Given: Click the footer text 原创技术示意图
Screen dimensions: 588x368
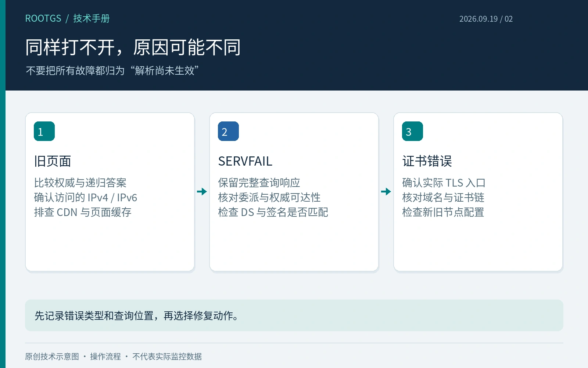Looking at the screenshot, I should [x=52, y=357].
